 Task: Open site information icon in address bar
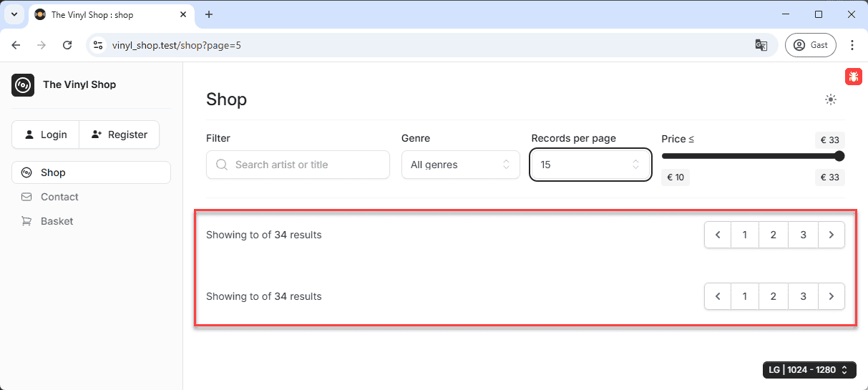(x=99, y=45)
